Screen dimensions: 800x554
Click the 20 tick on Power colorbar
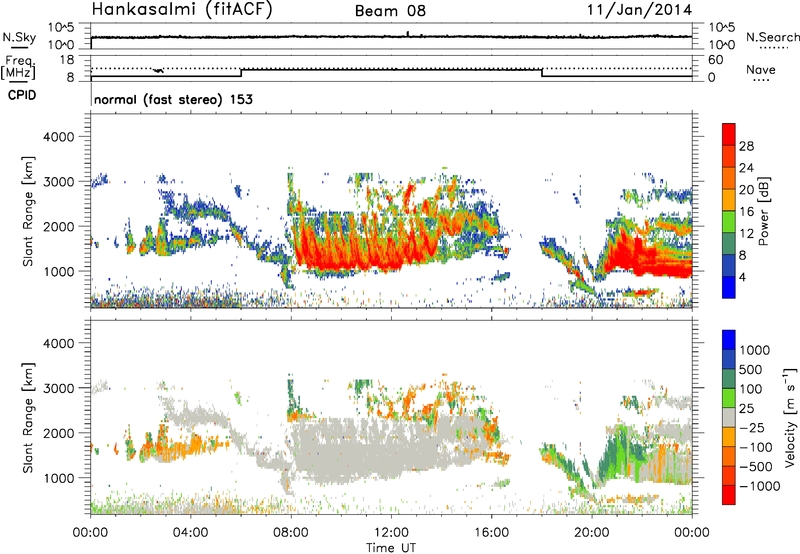746,190
